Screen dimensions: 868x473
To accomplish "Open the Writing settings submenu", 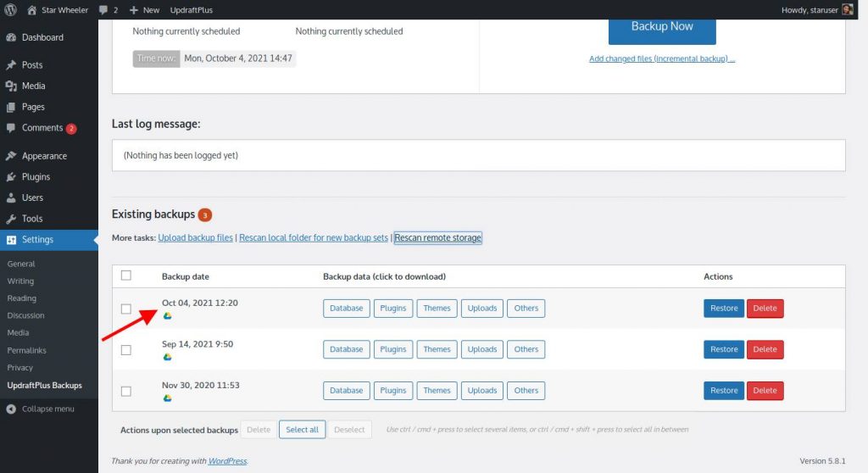I will (20, 281).
